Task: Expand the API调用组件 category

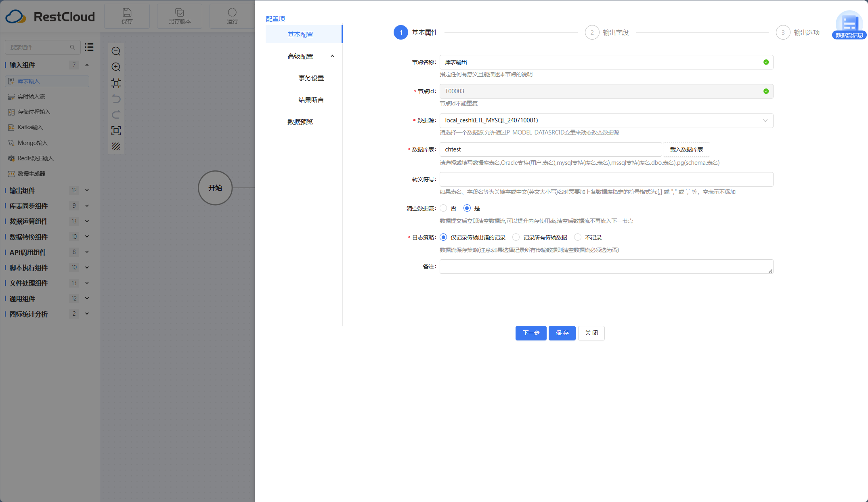Action: [x=87, y=252]
